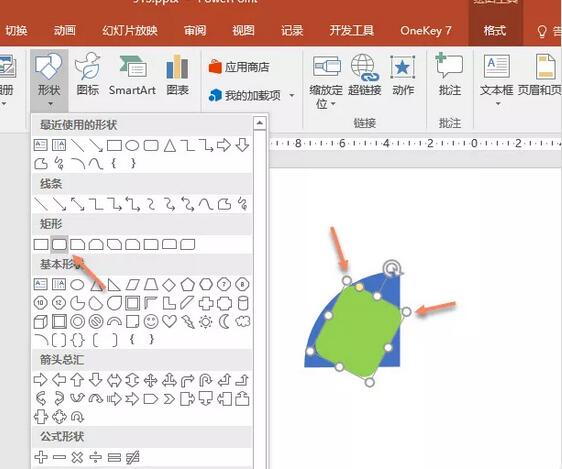Select the plus sign in 公式形状
Image resolution: width=562 pixels, height=469 pixels.
(41, 457)
